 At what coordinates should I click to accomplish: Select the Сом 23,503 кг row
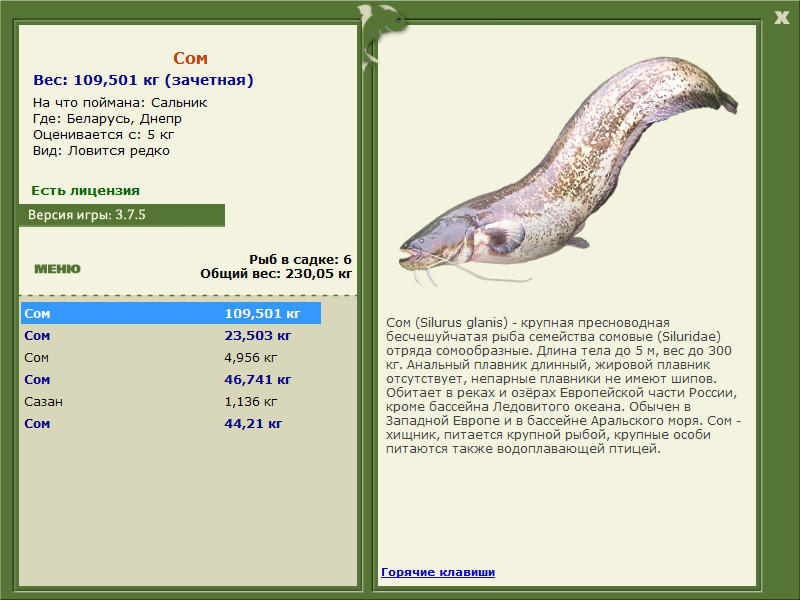171,336
